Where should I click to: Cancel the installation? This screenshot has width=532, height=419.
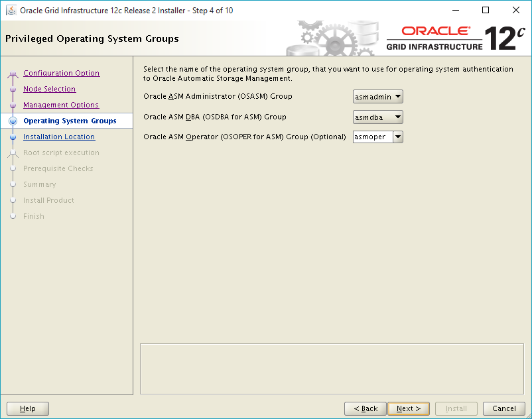[504, 408]
